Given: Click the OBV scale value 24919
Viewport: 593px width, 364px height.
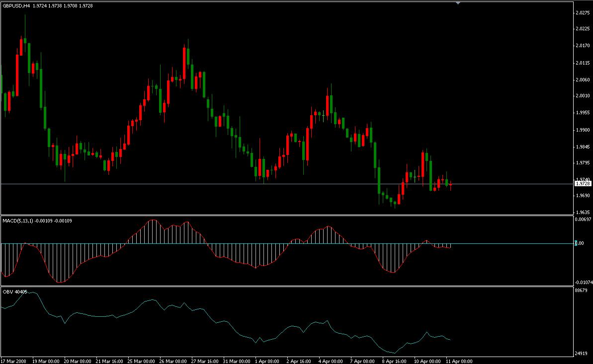Looking at the screenshot, I should click(x=581, y=354).
